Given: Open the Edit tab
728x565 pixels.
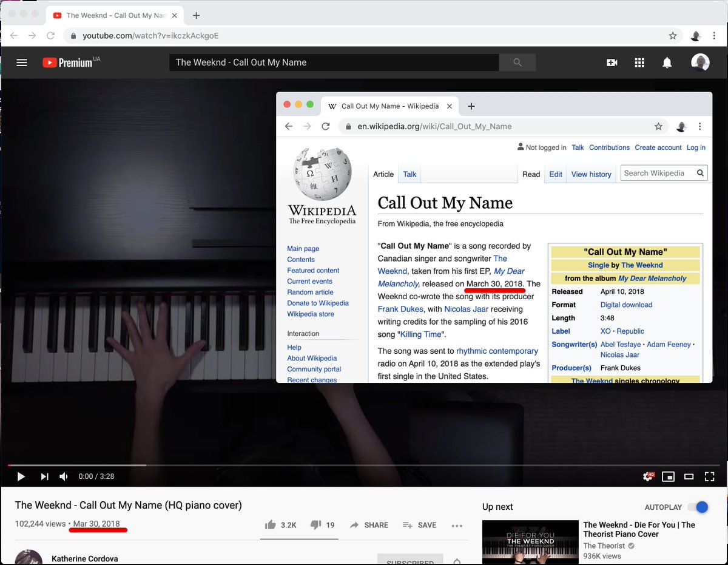Looking at the screenshot, I should coord(556,174).
